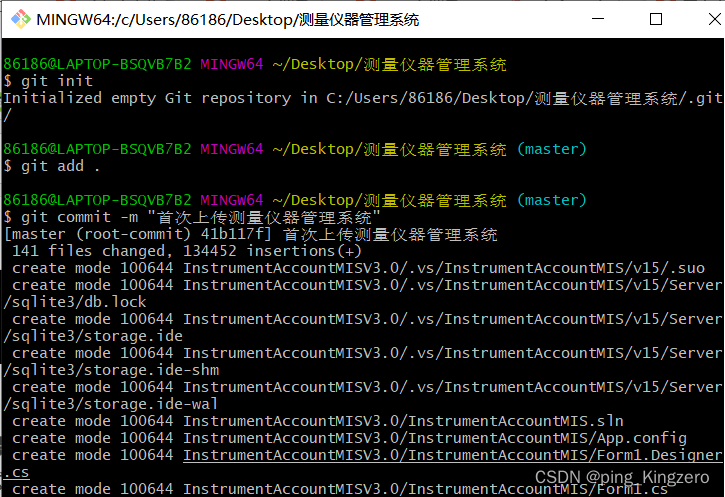This screenshot has height=497, width=725.
Task: Click the line with InstrumentAccountMIS.sln
Action: pyautogui.click(x=318, y=421)
